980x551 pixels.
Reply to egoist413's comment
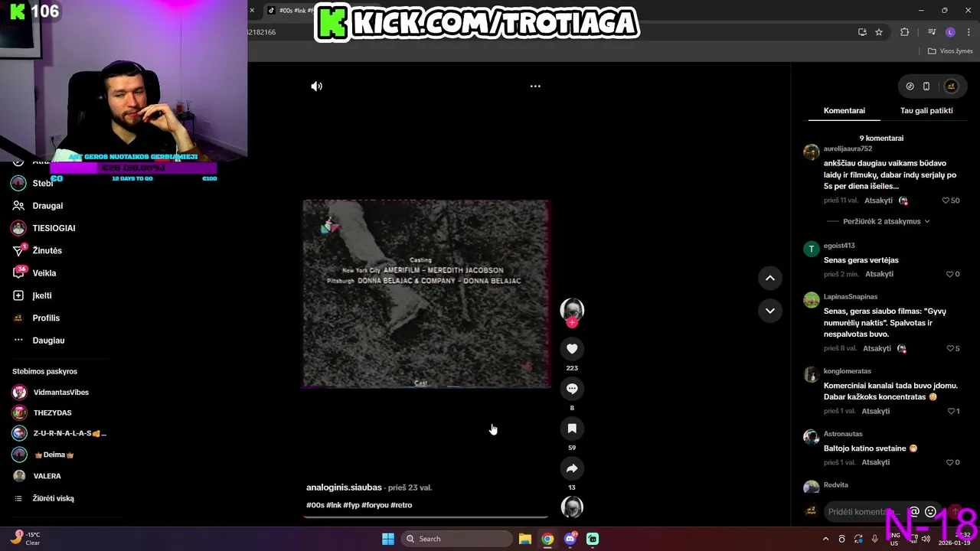879,274
